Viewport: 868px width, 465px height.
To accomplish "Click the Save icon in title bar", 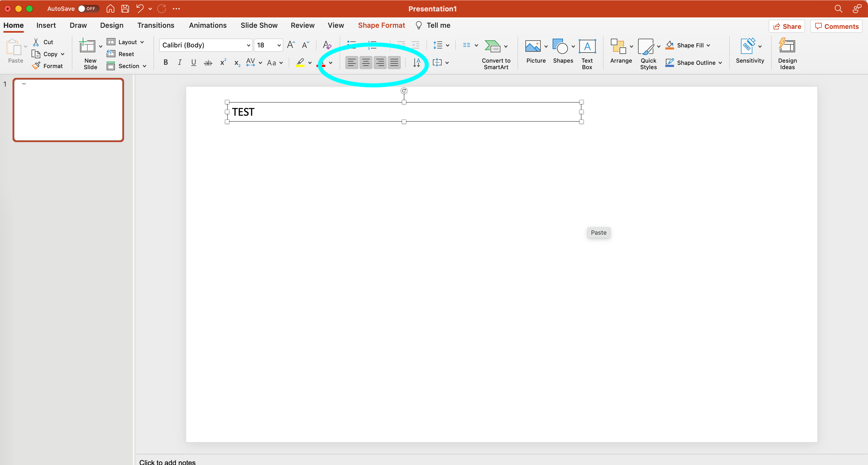I will 125,9.
